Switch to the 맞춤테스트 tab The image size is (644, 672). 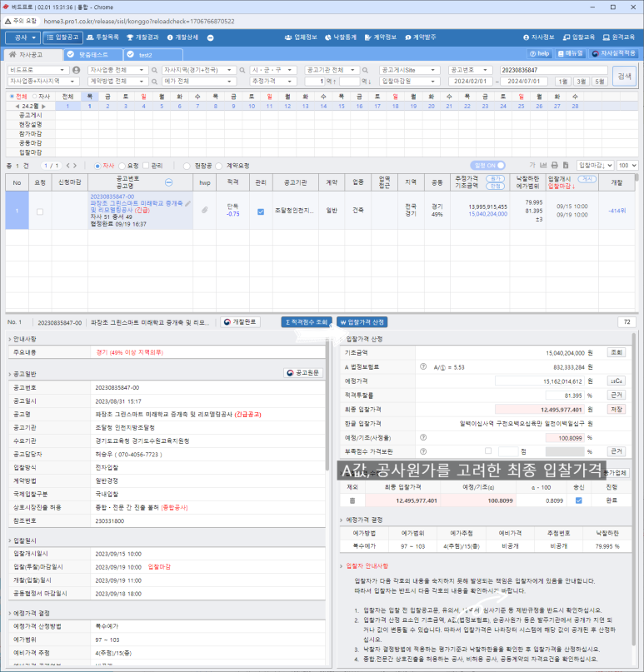(93, 55)
